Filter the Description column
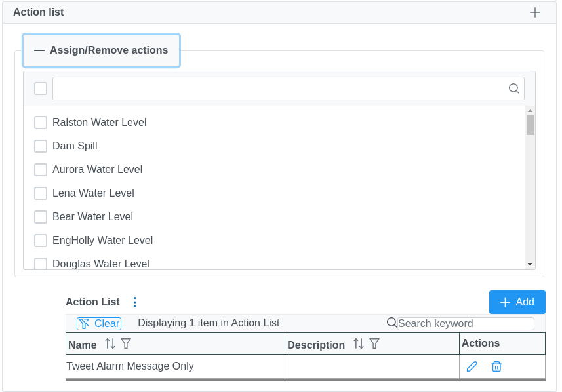 pos(374,344)
